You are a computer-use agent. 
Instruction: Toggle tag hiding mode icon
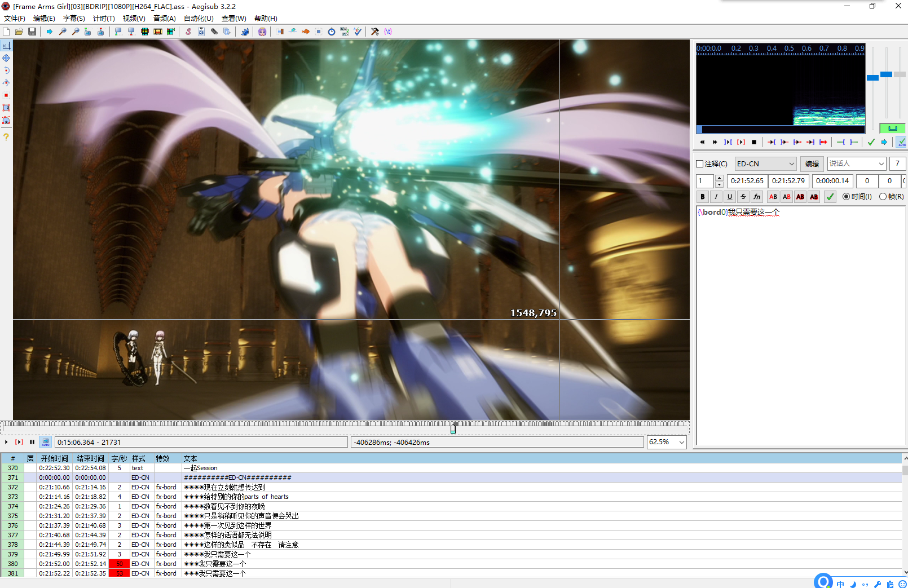click(388, 32)
